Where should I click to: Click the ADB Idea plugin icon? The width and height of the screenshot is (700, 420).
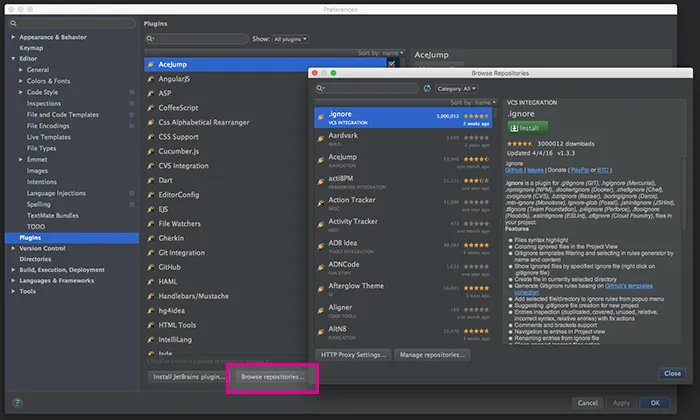point(321,246)
